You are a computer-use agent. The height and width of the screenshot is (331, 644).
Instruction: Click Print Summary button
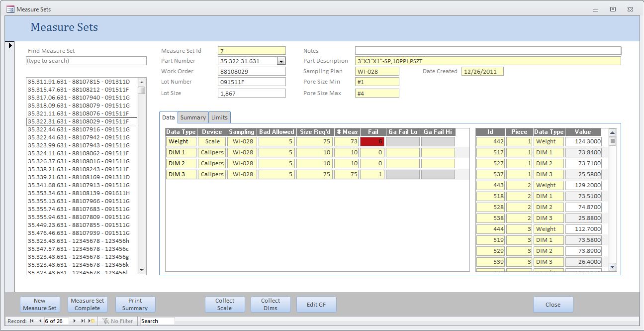click(x=135, y=305)
